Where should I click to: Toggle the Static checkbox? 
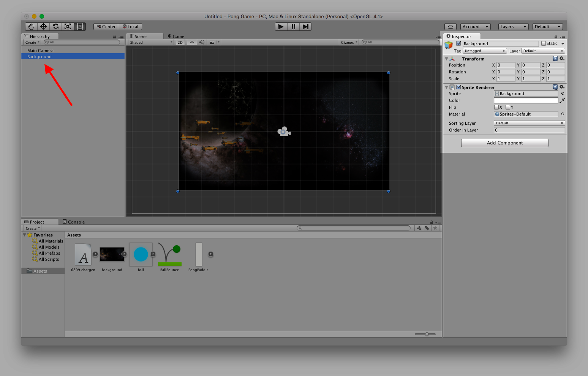tap(544, 44)
